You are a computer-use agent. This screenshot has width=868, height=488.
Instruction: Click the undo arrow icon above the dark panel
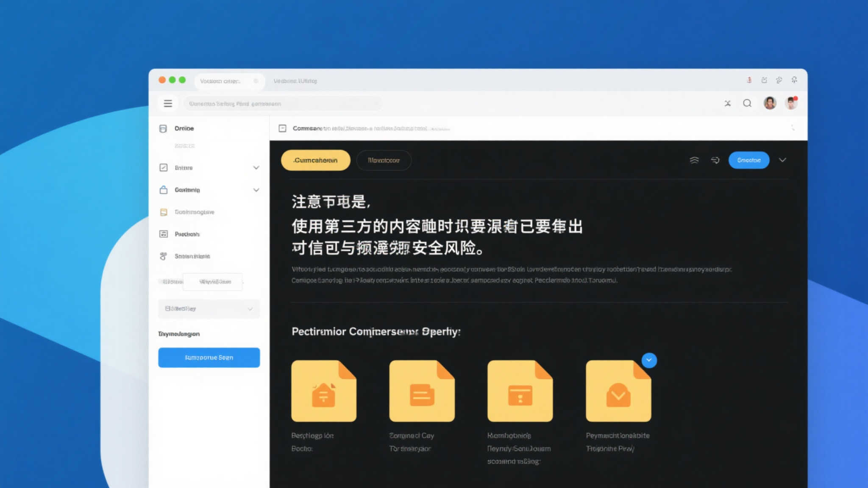pyautogui.click(x=715, y=160)
